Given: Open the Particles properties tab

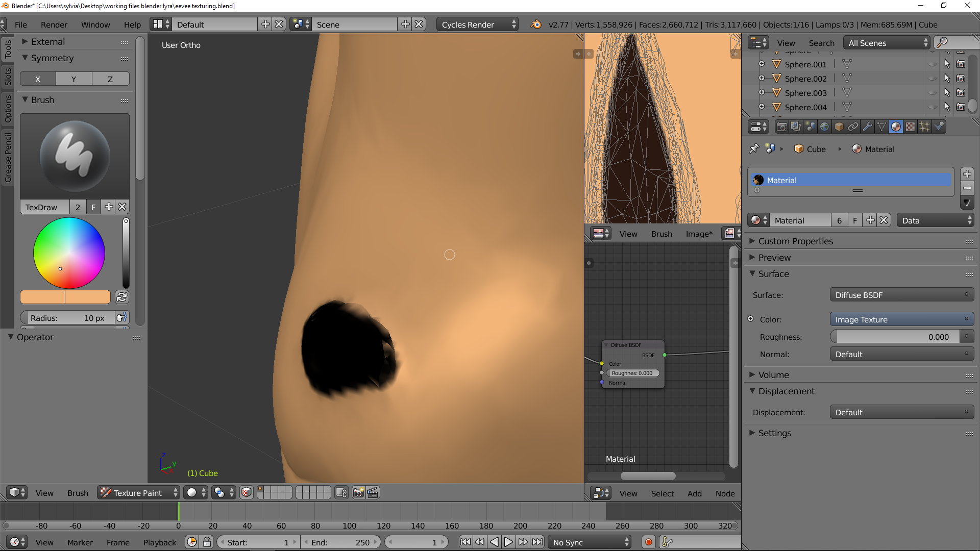Looking at the screenshot, I should coord(924,127).
